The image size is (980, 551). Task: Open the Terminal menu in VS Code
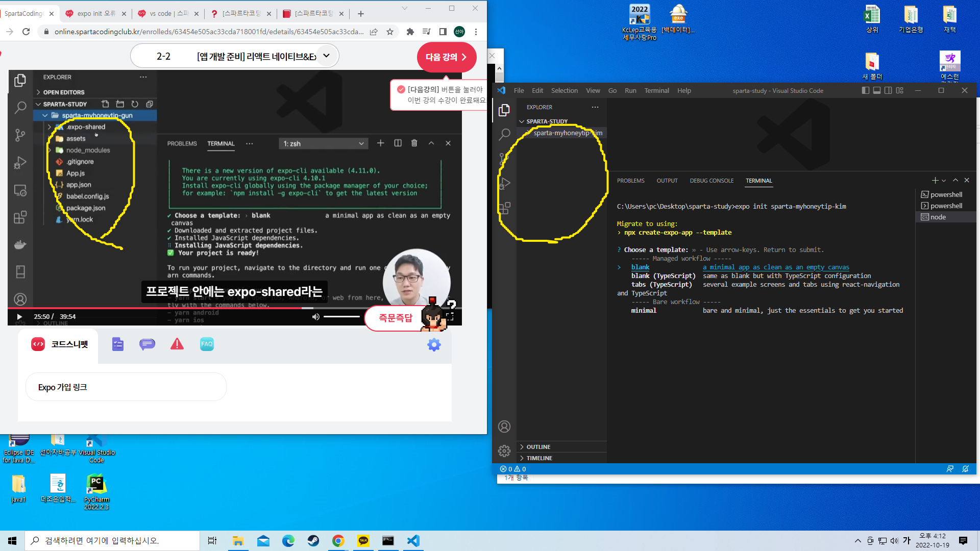click(657, 90)
